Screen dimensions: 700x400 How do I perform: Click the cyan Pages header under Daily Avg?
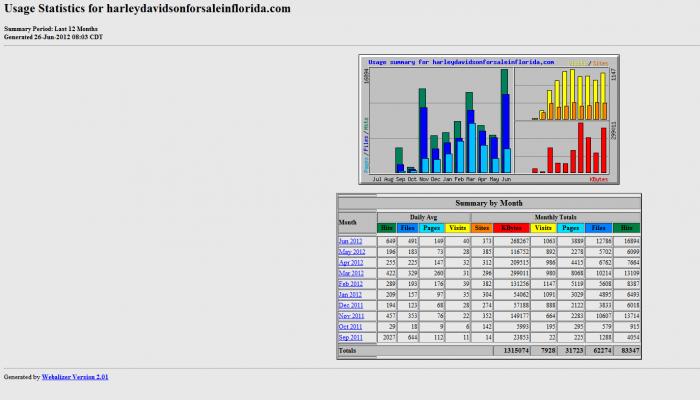(432, 228)
